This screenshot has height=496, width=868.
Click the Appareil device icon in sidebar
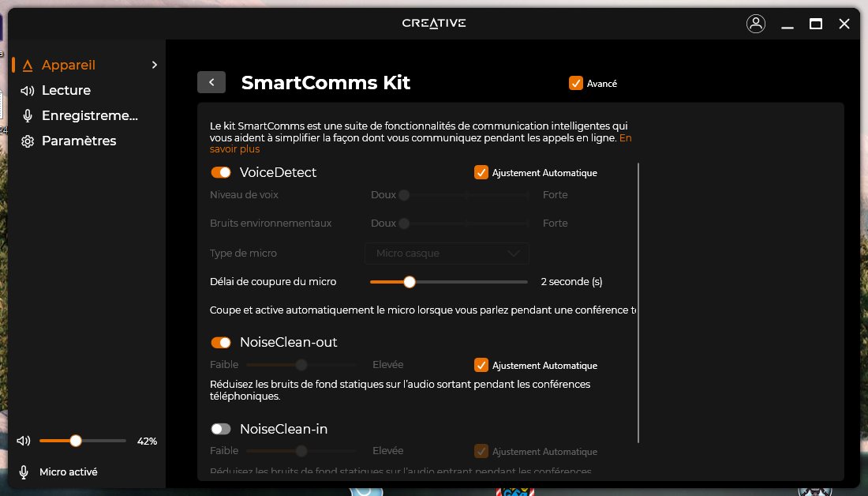click(28, 66)
